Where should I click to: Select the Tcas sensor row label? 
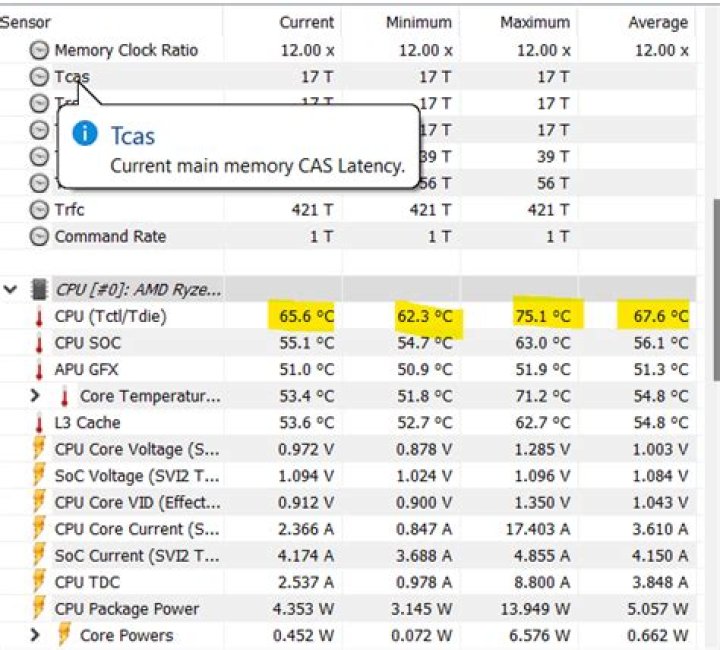click(x=72, y=77)
